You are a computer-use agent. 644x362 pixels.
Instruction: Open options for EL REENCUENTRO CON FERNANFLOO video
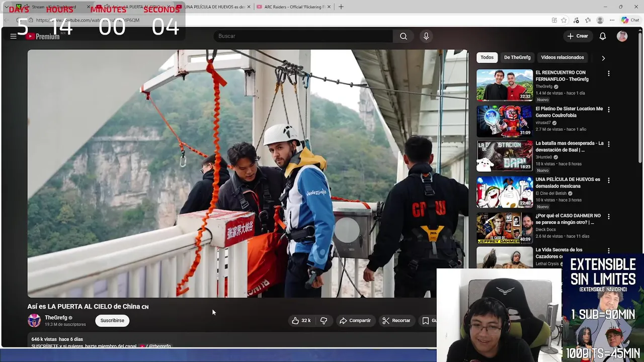[x=609, y=73]
